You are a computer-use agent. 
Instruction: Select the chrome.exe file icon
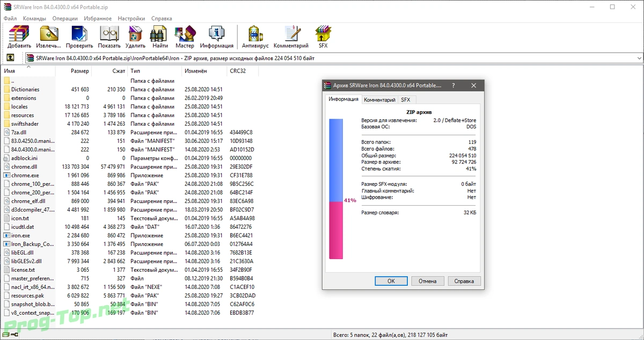(6, 175)
